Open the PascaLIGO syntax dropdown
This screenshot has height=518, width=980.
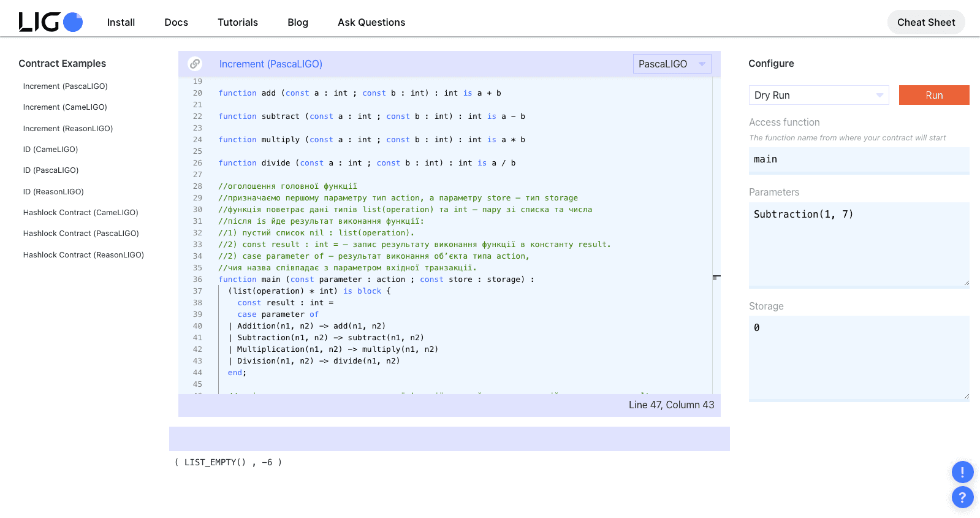[x=672, y=64]
